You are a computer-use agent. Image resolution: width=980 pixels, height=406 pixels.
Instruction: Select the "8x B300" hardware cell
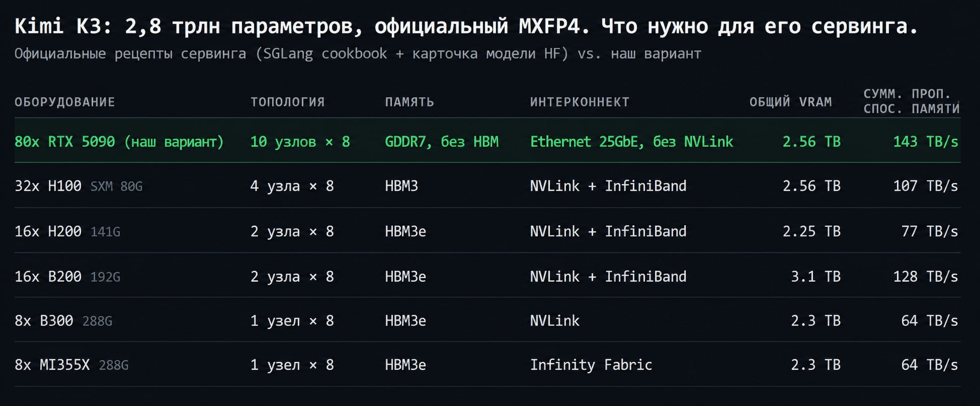coord(63,321)
